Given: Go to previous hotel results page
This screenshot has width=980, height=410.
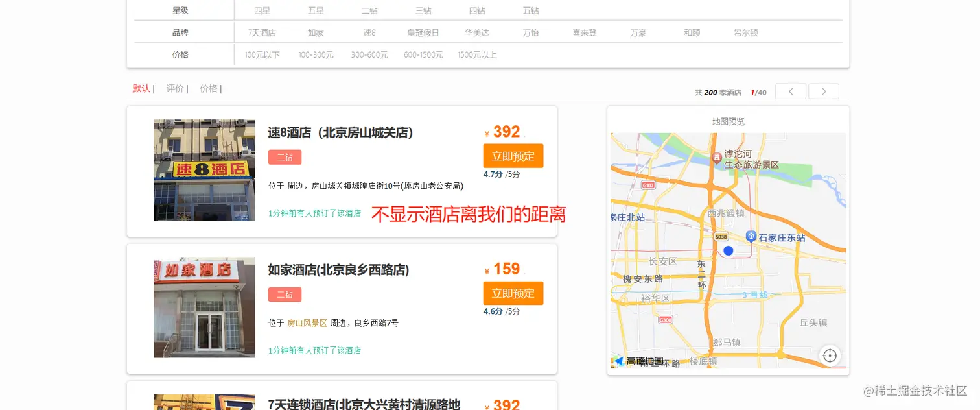Looking at the screenshot, I should 791,91.
